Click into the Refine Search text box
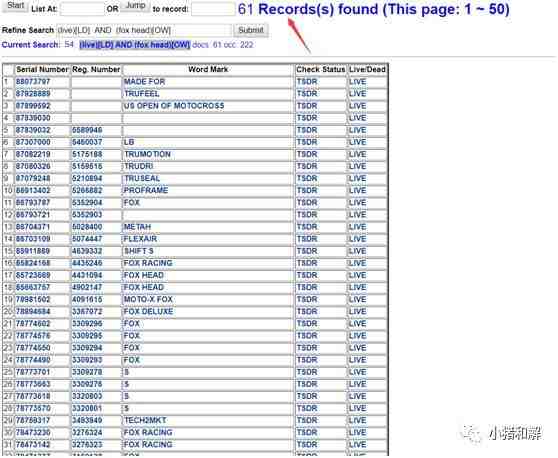Screen dimensions: 558x458 144,30
